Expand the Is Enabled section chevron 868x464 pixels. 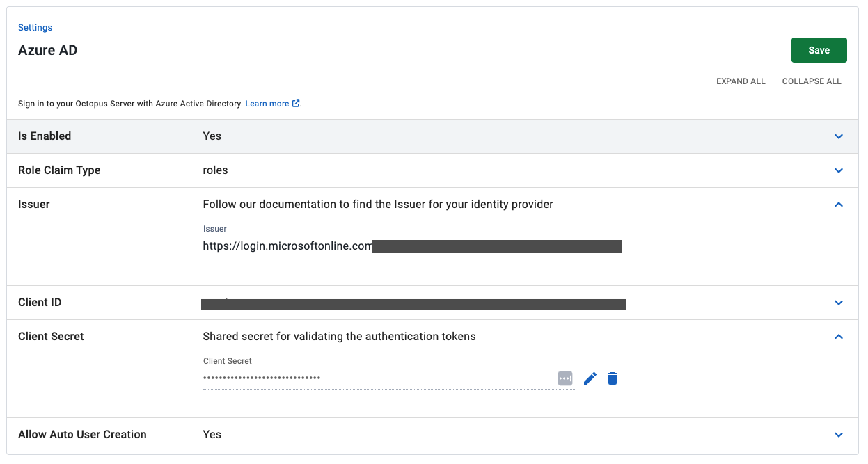(x=839, y=136)
